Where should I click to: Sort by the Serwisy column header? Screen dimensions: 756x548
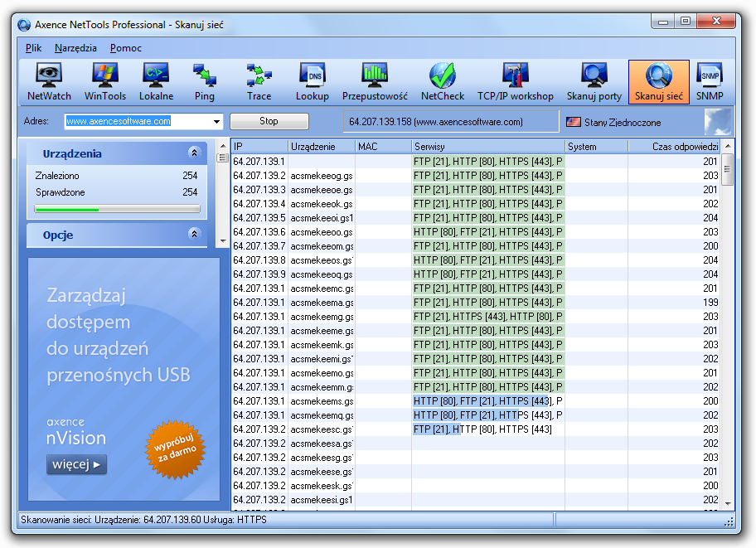click(x=488, y=146)
